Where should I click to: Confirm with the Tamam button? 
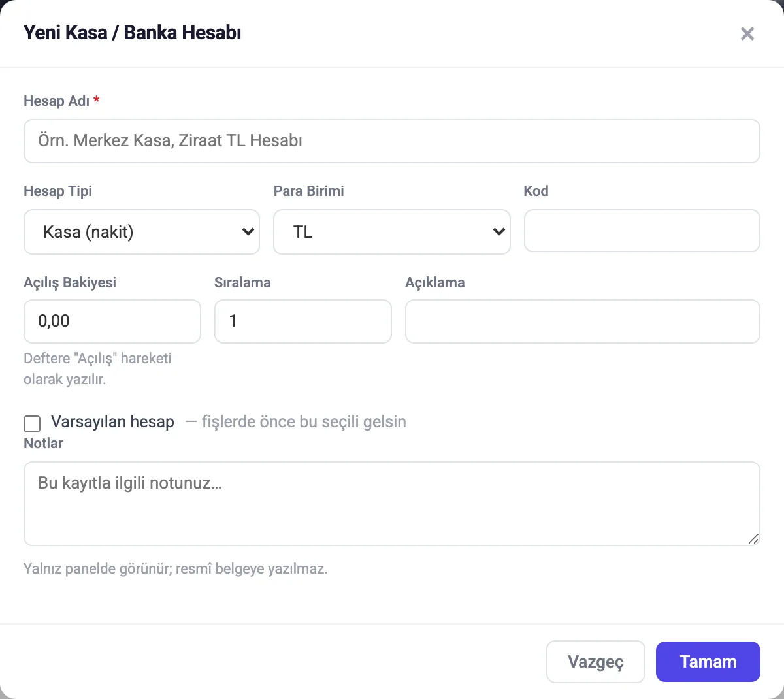point(708,662)
